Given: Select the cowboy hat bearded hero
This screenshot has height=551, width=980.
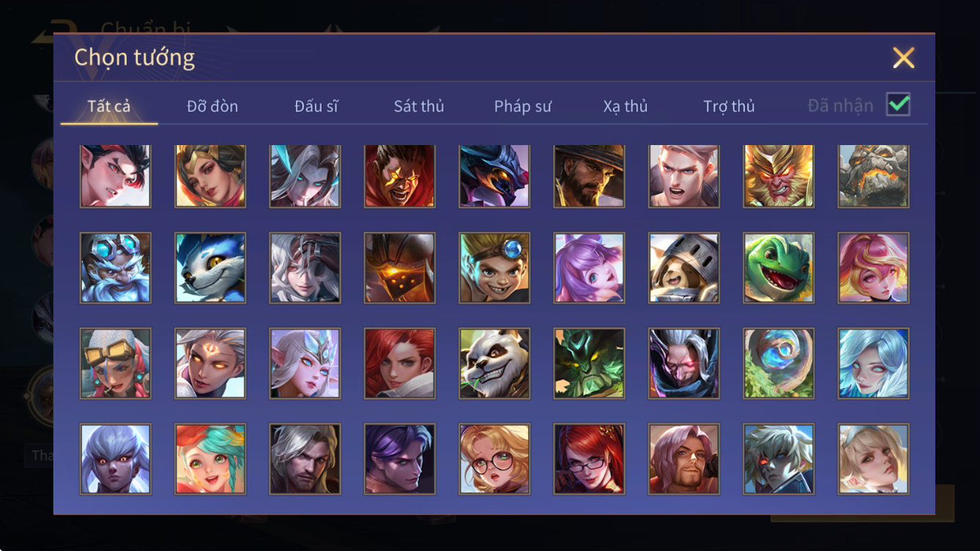Looking at the screenshot, I should tap(590, 176).
